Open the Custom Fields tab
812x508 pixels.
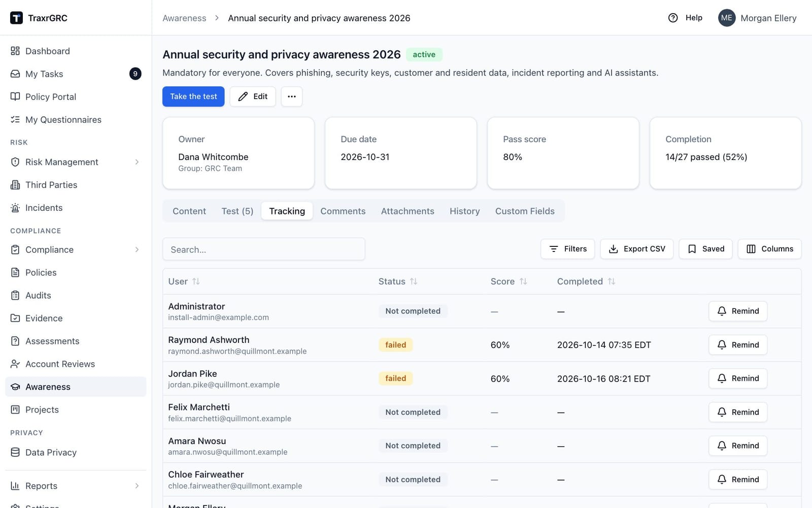(x=525, y=211)
